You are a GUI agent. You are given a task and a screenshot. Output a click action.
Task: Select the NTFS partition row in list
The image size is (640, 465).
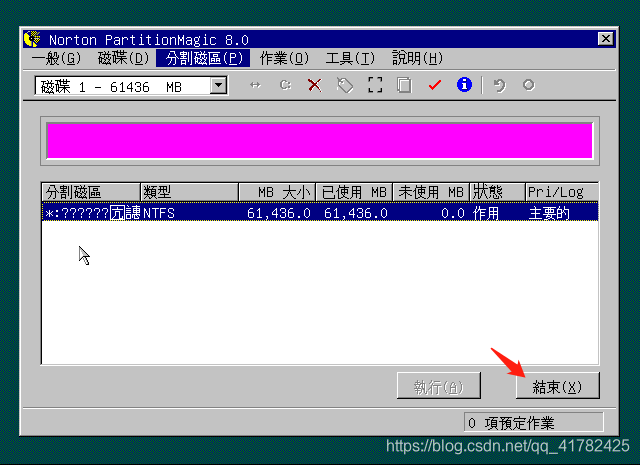coord(320,212)
